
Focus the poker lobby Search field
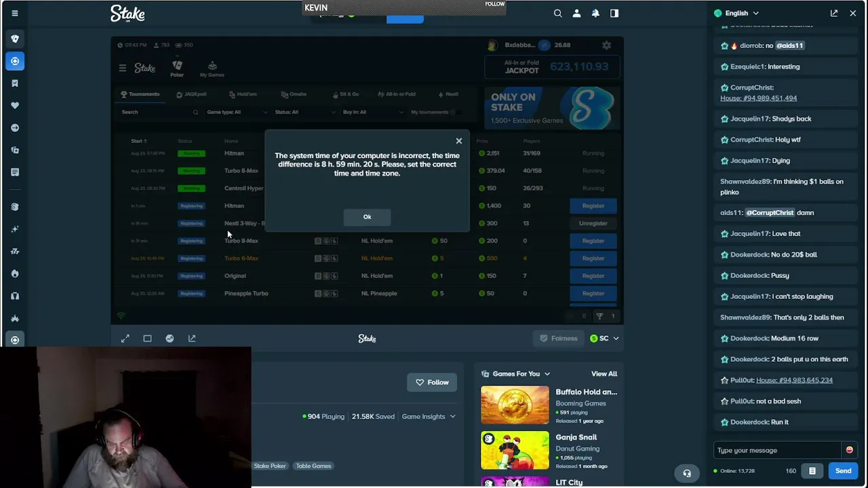[x=159, y=112]
